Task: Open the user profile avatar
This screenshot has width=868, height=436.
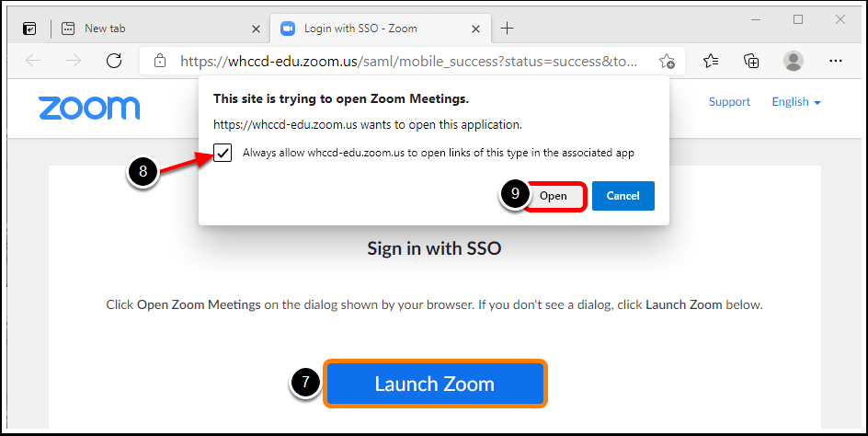Action: pos(794,61)
